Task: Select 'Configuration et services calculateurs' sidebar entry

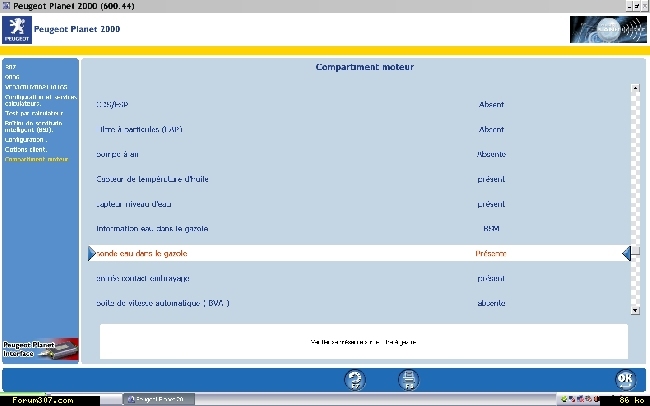Action: click(x=41, y=100)
